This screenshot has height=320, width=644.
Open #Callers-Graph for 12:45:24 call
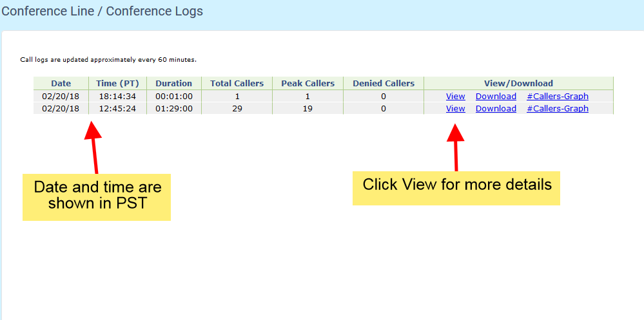pos(558,109)
